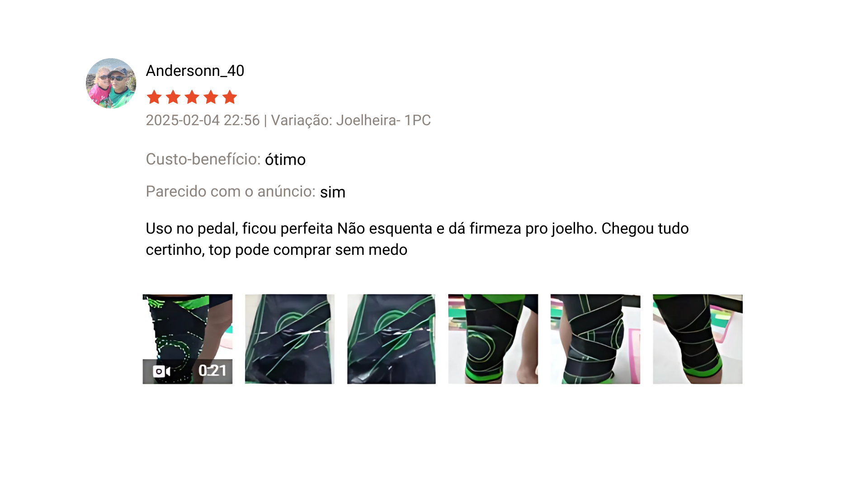Click the first orange rating star
The height and width of the screenshot is (488, 868).
coord(154,97)
